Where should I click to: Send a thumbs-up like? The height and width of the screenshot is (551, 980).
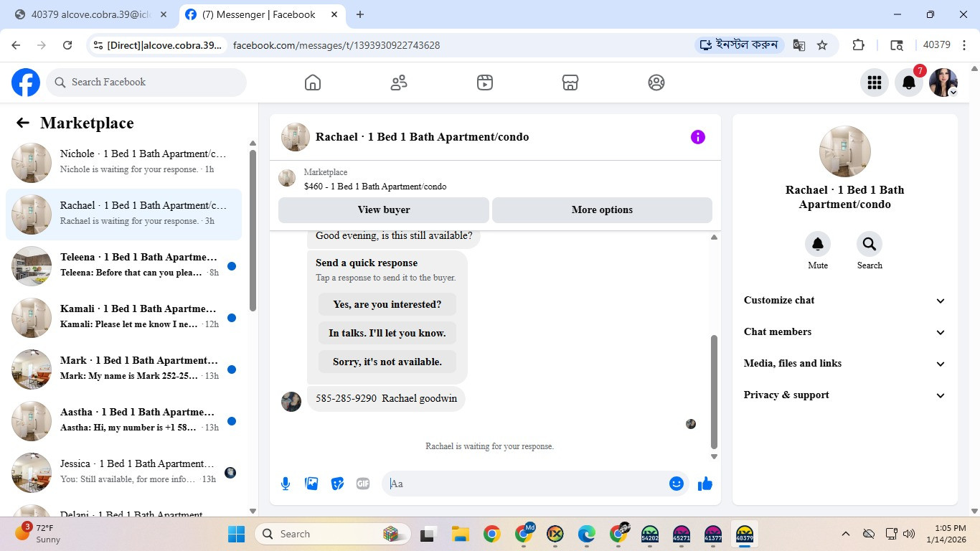click(705, 484)
